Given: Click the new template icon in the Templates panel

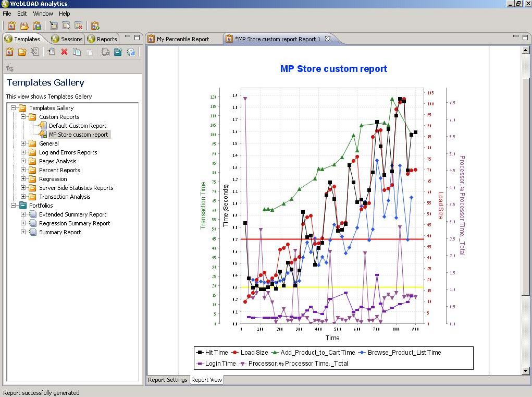Looking at the screenshot, I should click(9, 52).
